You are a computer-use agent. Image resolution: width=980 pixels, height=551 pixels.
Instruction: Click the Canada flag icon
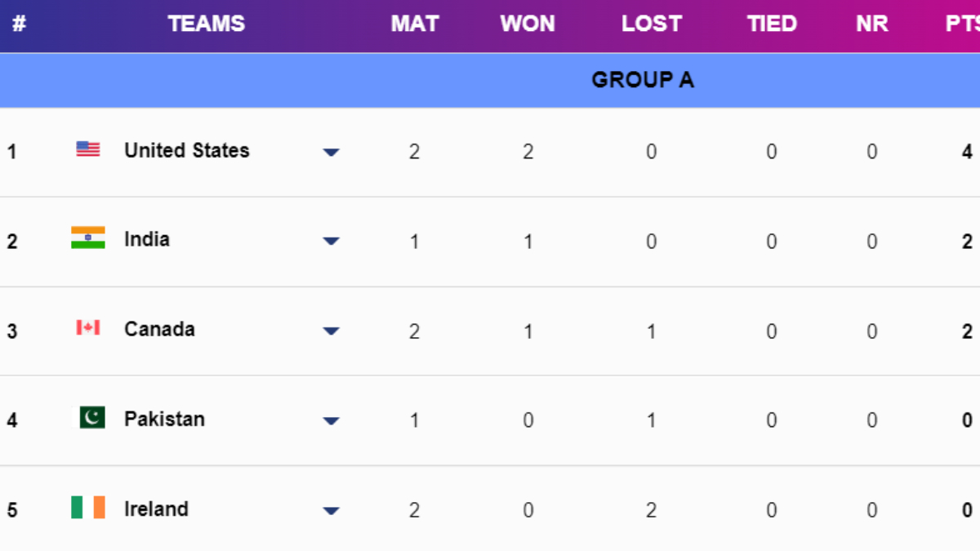pyautogui.click(x=88, y=328)
